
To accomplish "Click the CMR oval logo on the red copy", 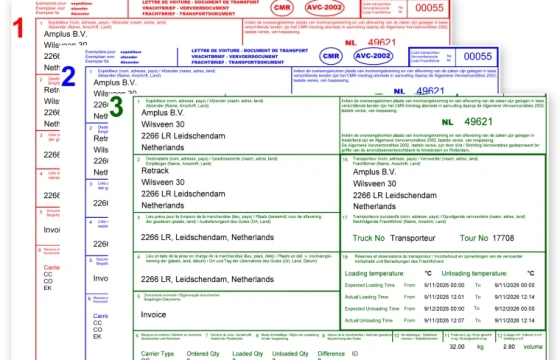I will pos(282,8).
